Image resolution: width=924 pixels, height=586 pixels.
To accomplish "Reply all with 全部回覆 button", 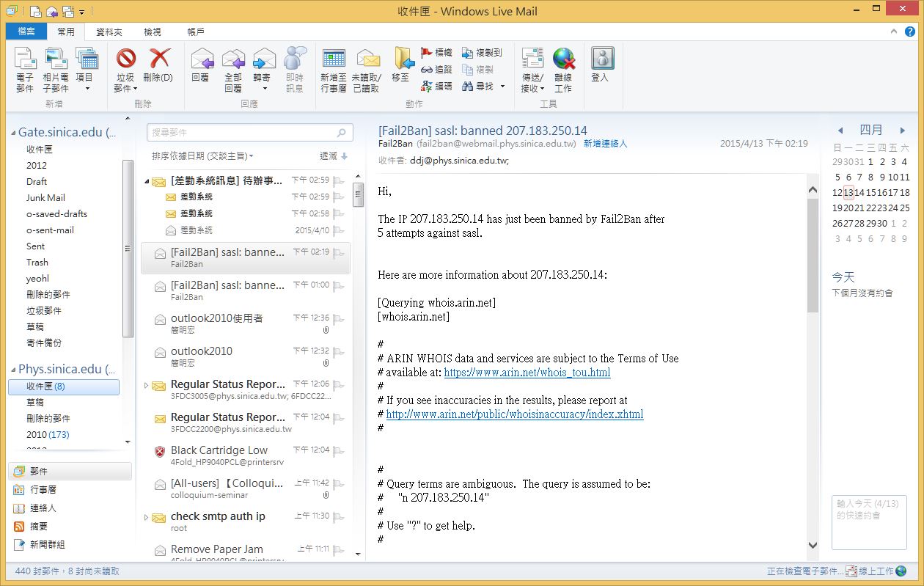I will (232, 70).
